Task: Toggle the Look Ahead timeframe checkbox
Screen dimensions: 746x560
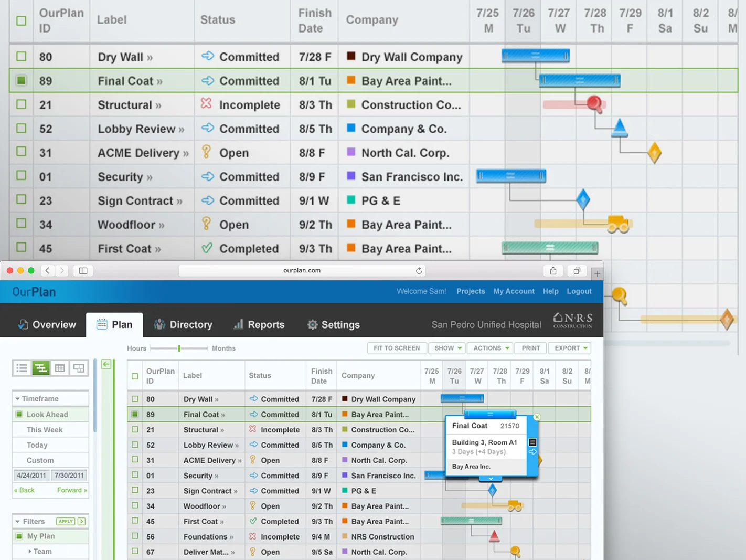Action: (19, 414)
